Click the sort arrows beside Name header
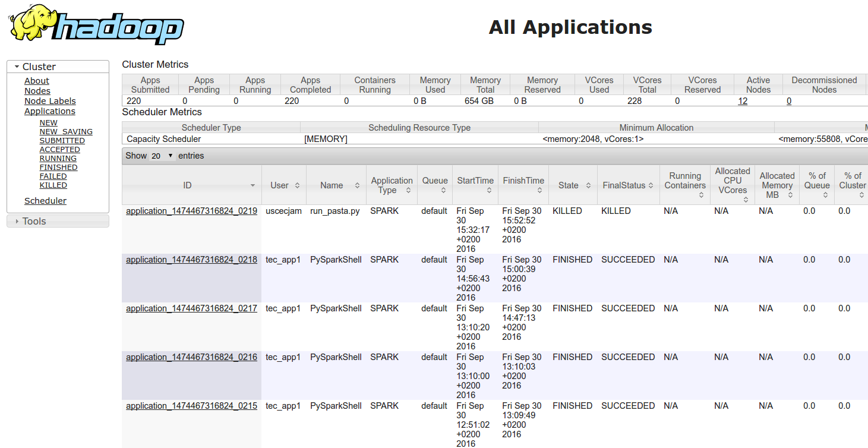Viewport: 868px width, 448px height. pos(357,185)
